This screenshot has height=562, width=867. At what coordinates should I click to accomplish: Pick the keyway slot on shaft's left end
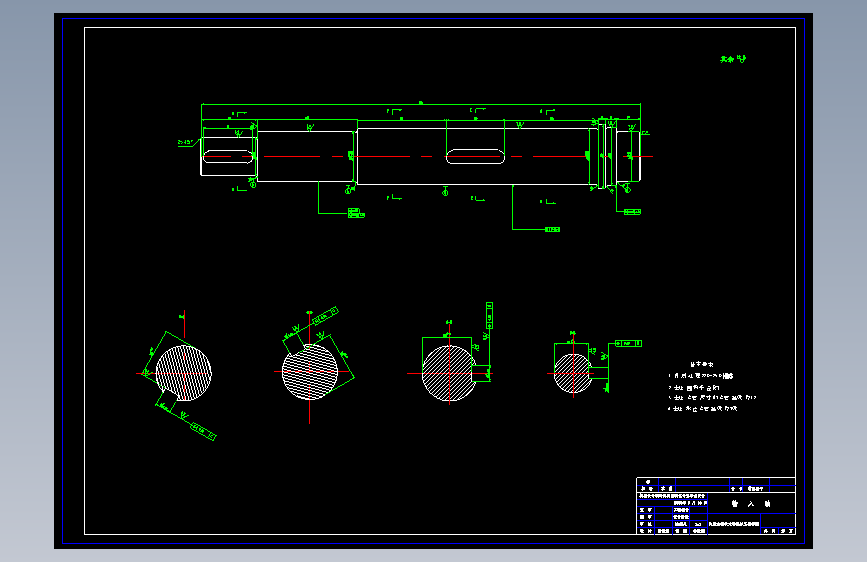point(228,157)
